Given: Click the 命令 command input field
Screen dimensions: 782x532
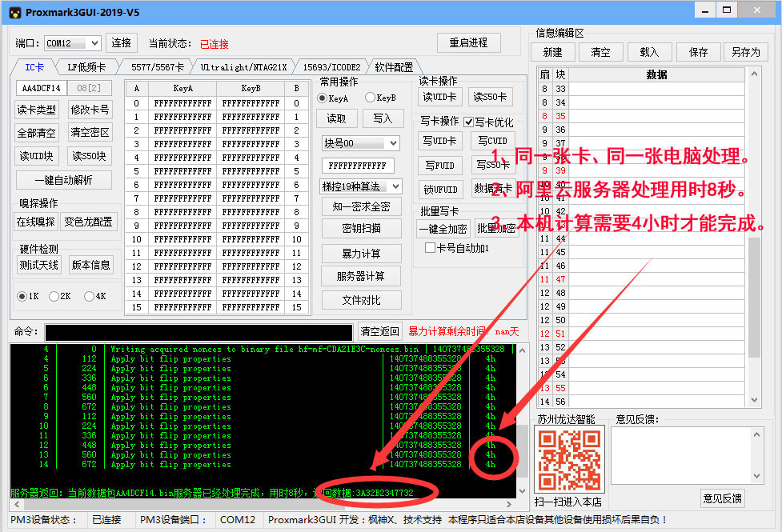Looking at the screenshot, I should (199, 332).
